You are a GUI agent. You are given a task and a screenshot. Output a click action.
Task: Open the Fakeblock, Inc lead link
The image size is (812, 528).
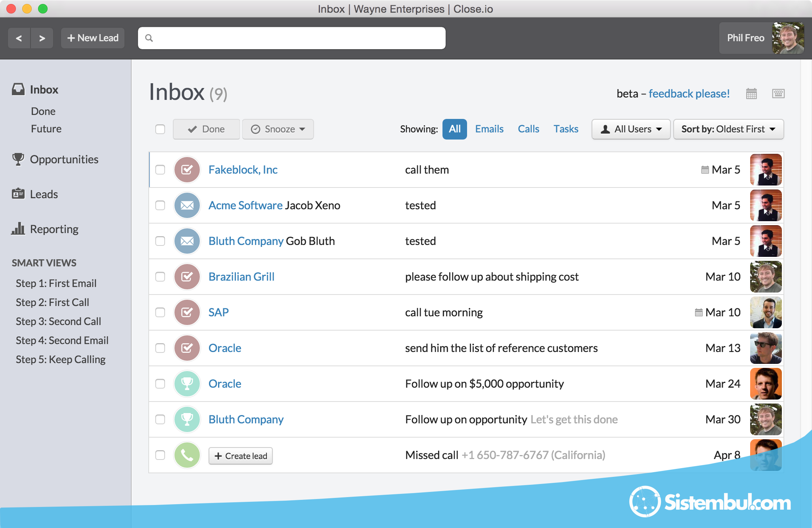tap(243, 170)
